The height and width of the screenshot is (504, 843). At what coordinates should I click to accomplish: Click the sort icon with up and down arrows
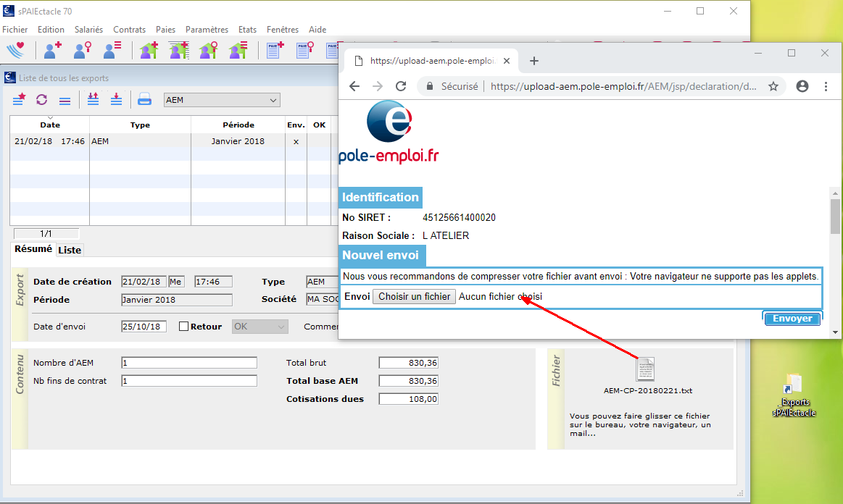pyautogui.click(x=93, y=99)
